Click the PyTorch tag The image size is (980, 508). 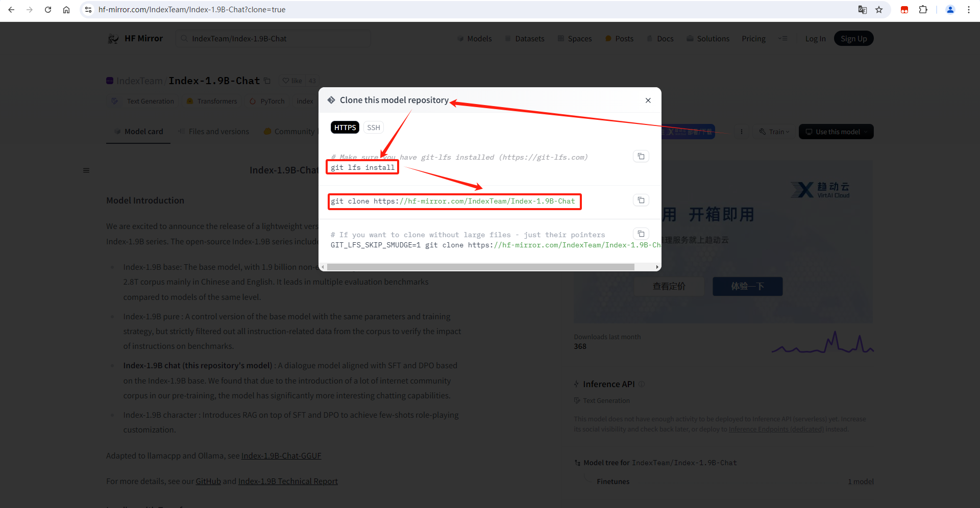[267, 101]
